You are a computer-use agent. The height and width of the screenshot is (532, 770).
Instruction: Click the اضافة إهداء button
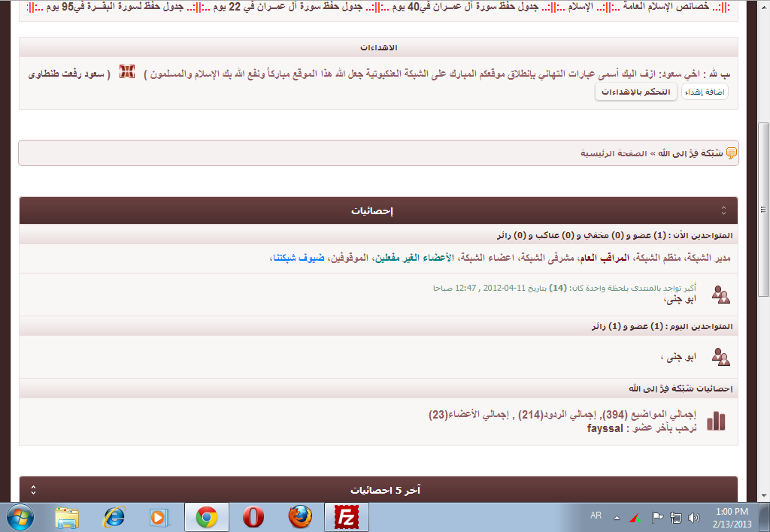pyautogui.click(x=705, y=92)
